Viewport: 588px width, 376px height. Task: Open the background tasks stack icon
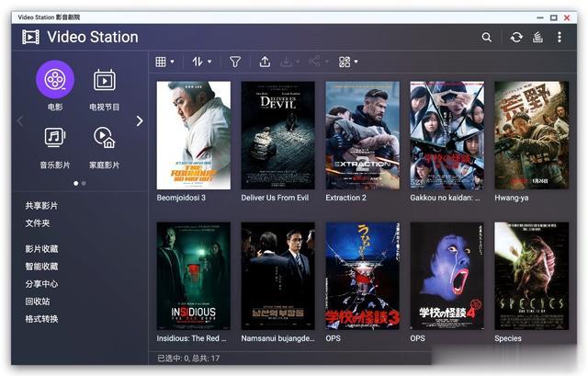click(x=537, y=37)
